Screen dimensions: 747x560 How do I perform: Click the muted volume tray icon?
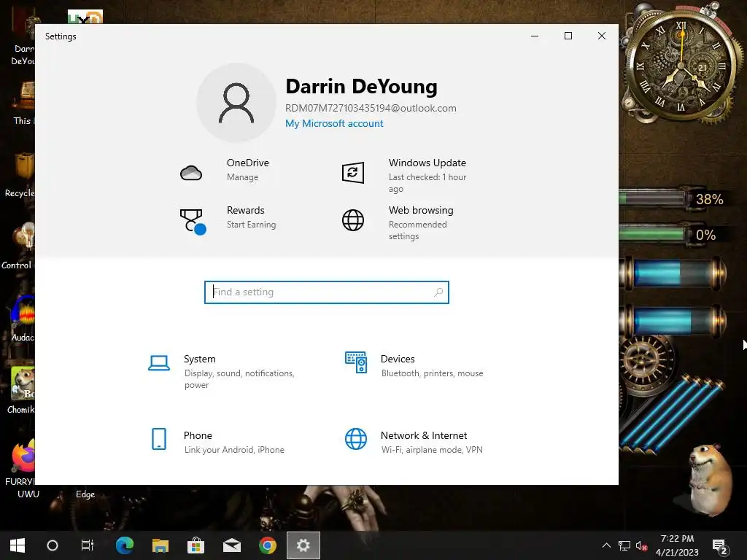[641, 545]
